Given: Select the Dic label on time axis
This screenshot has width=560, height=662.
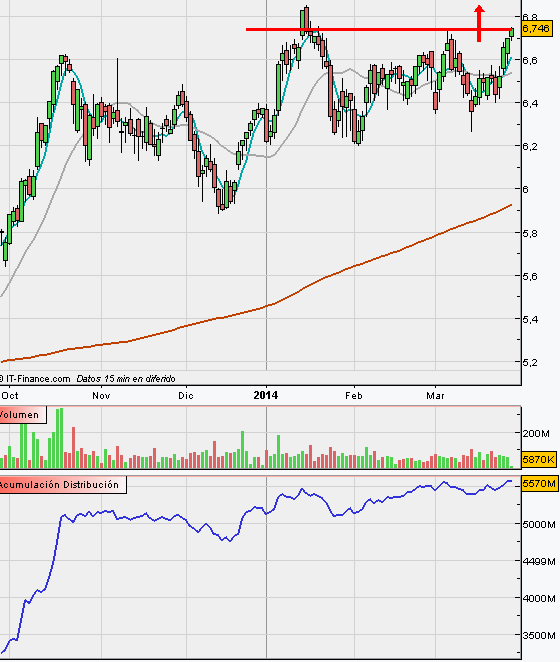Looking at the screenshot, I should 186,396.
